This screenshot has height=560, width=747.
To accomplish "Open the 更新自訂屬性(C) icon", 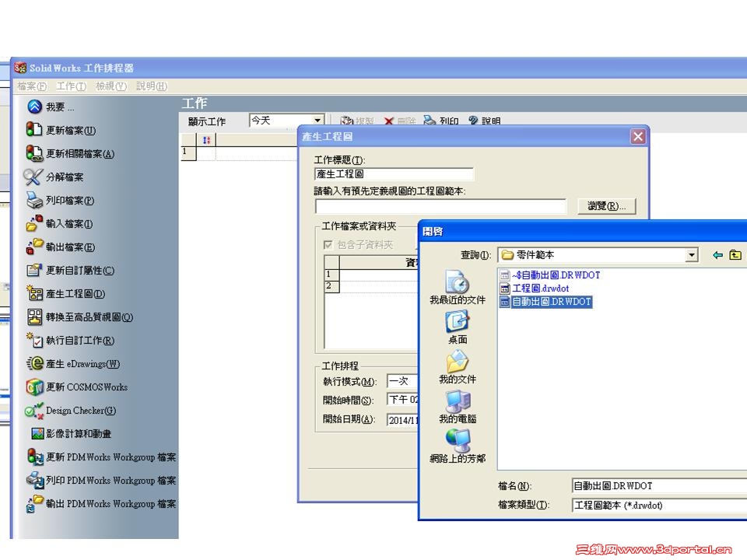I will click(34, 270).
